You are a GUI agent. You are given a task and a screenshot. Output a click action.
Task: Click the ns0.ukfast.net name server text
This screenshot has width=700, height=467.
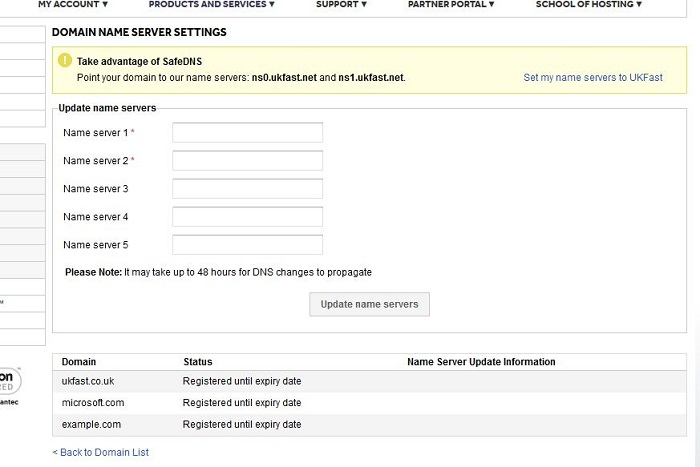pos(284,77)
